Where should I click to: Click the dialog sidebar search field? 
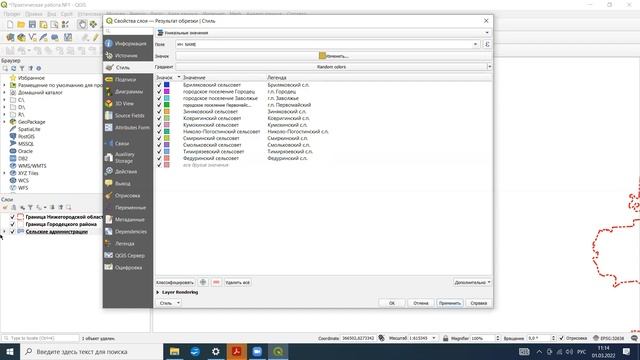[x=129, y=31]
